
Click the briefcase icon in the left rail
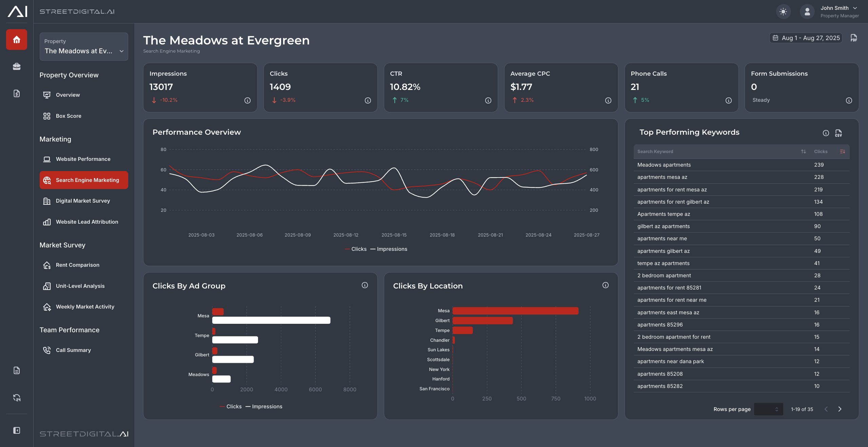tap(16, 67)
